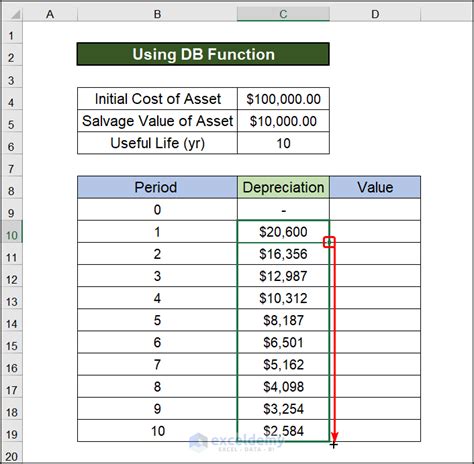Click the empty Value cell for period 5
This screenshot has height=464, width=474.
coord(375,320)
